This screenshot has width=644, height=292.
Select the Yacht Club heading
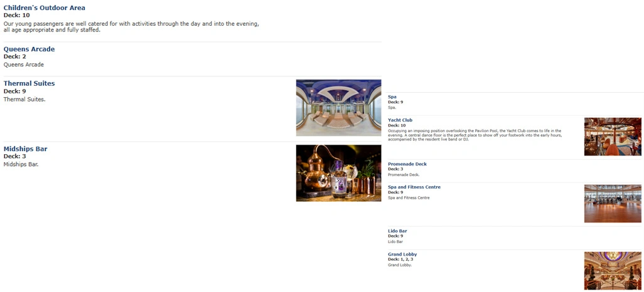coord(400,120)
